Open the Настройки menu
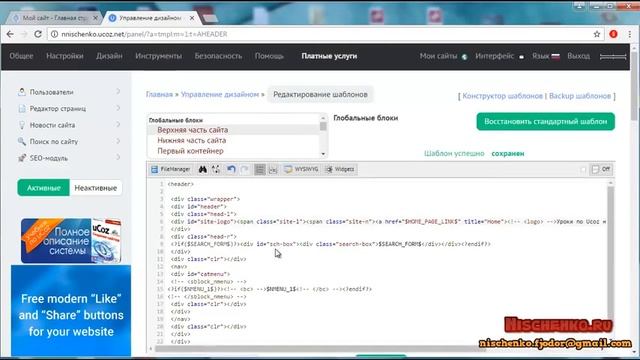The image size is (640, 360). pos(64,56)
